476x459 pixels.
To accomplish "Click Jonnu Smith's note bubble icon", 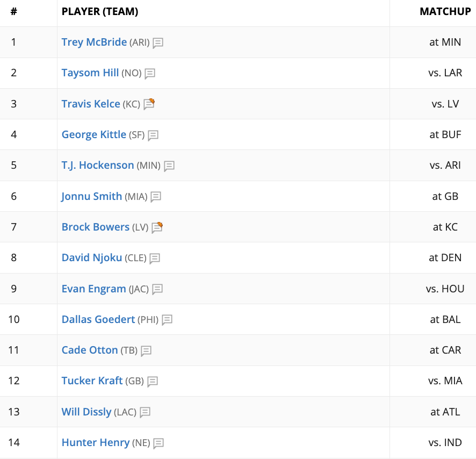I will pyautogui.click(x=156, y=197).
